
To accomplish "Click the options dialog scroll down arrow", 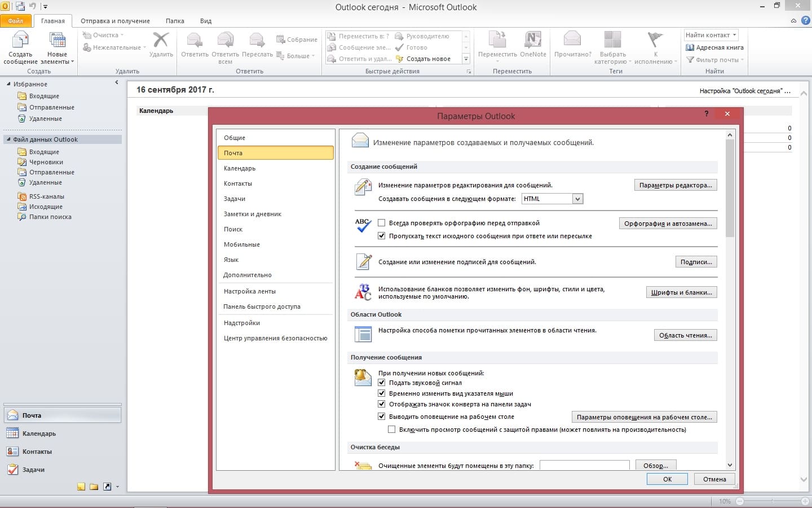I will (730, 465).
